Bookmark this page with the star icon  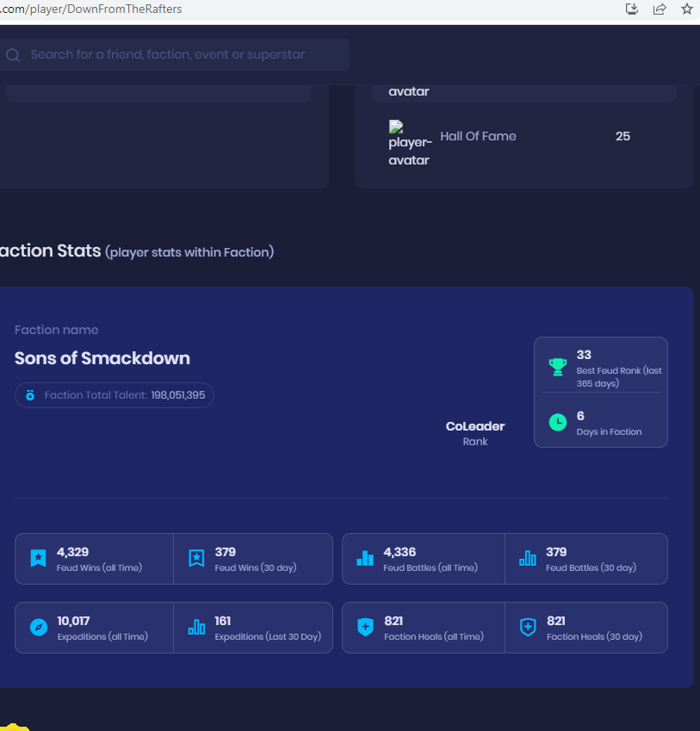[x=687, y=9]
